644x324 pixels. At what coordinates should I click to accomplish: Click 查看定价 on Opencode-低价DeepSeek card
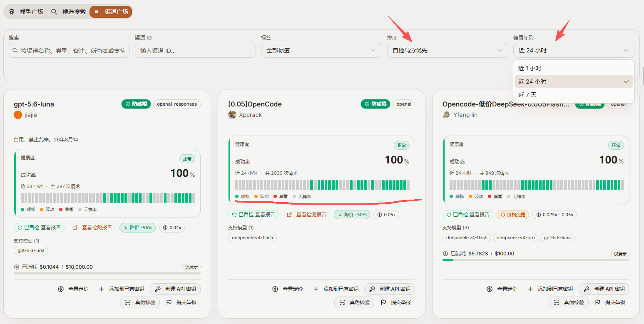(x=502, y=289)
